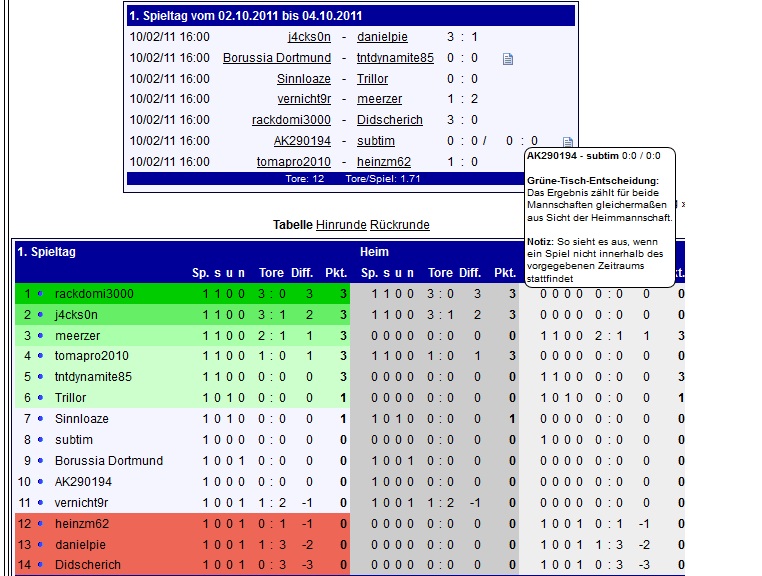
Task: Click the 'Tore: 12' summary text
Action: click(x=305, y=179)
